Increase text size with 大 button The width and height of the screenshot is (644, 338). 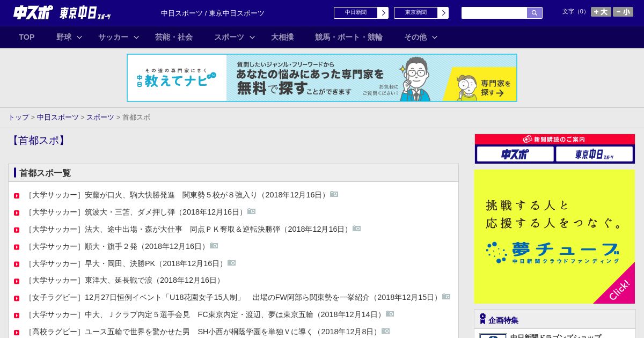point(601,12)
